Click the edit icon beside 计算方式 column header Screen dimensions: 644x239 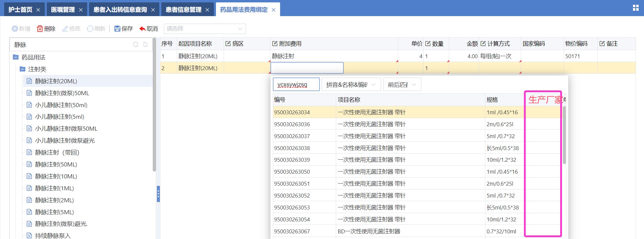tap(483, 44)
